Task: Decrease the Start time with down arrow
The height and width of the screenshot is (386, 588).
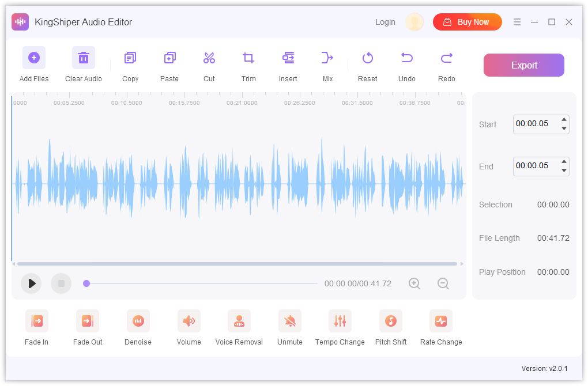Action: [x=564, y=128]
